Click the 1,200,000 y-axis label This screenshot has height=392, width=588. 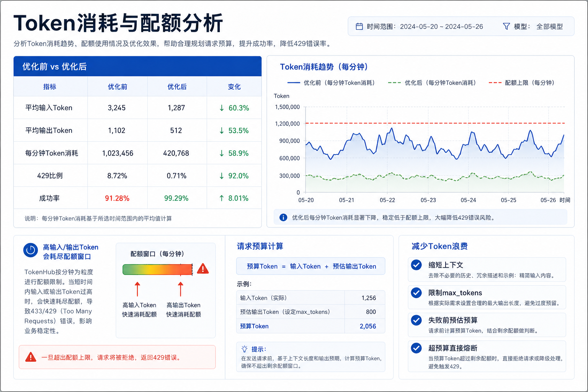pos(287,124)
